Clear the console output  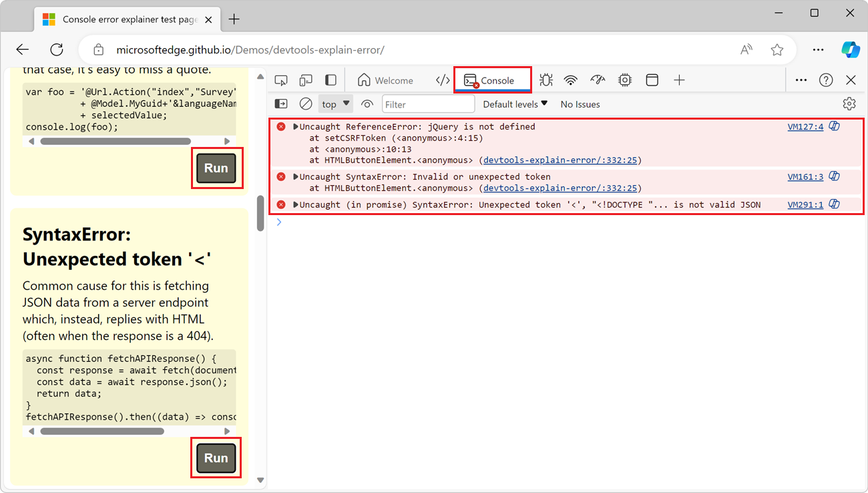(306, 104)
